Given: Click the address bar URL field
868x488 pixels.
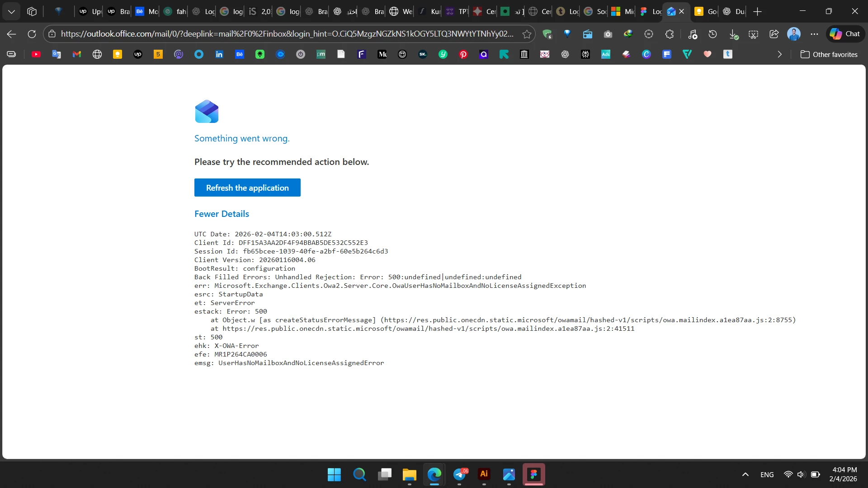Looking at the screenshot, I should coord(287,34).
